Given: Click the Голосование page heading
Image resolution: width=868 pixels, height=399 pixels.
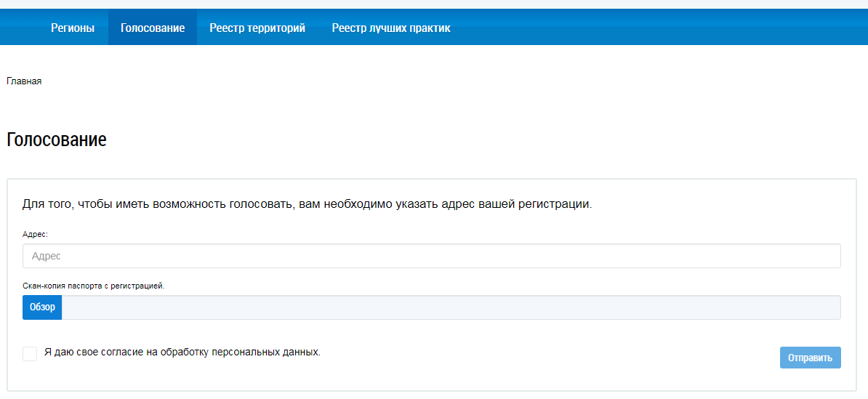Looking at the screenshot, I should pos(57,140).
